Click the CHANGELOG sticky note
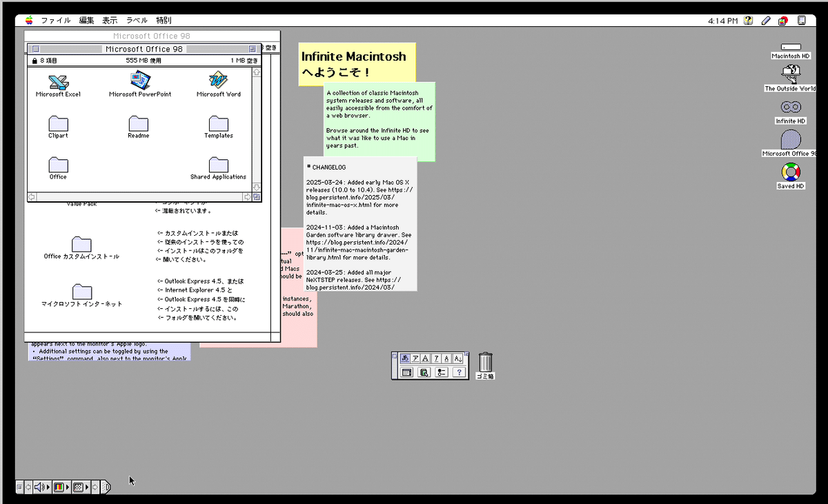 (x=359, y=223)
